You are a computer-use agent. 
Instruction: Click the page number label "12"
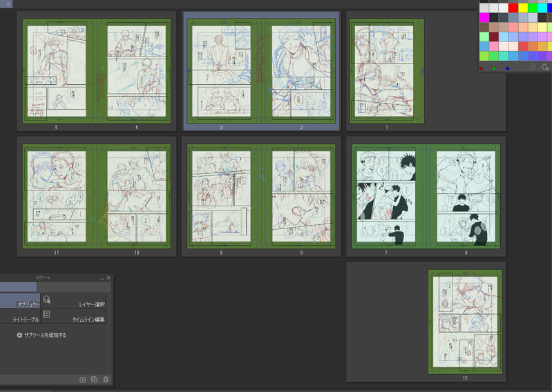coord(465,378)
